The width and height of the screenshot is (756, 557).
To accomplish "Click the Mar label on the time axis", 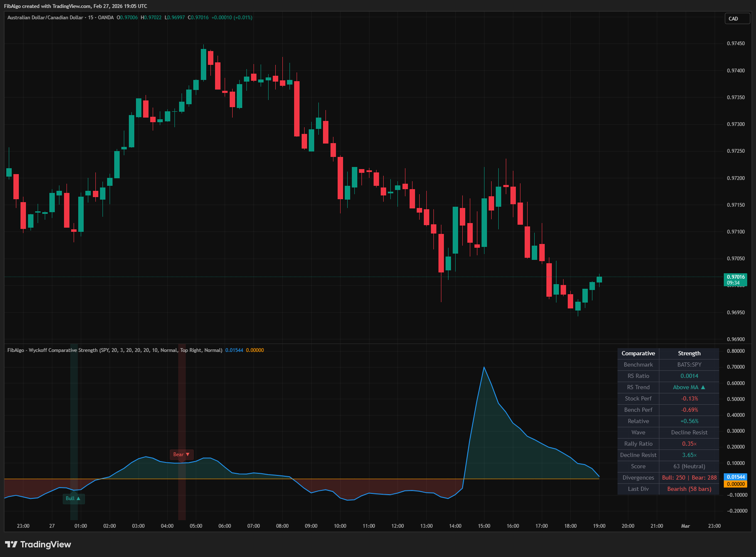I will 685,526.
